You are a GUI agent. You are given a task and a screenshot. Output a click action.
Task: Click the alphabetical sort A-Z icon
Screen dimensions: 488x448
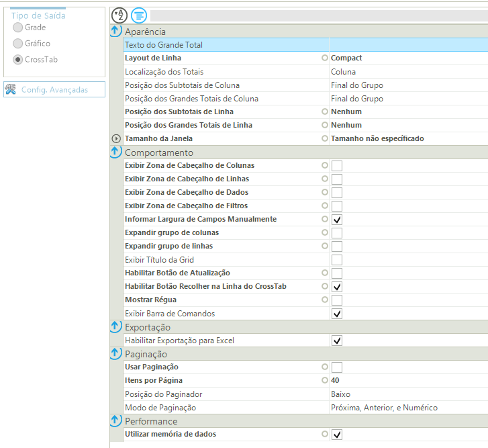(119, 15)
